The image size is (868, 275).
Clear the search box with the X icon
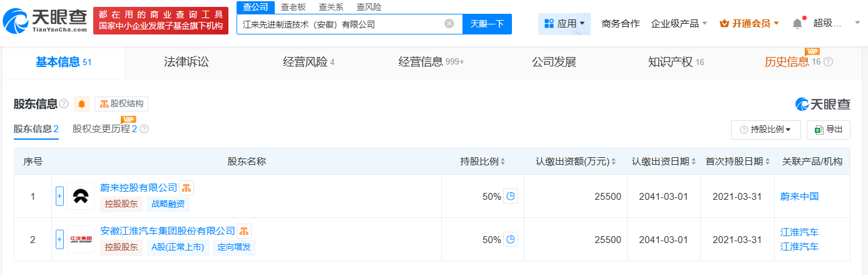[x=449, y=24]
